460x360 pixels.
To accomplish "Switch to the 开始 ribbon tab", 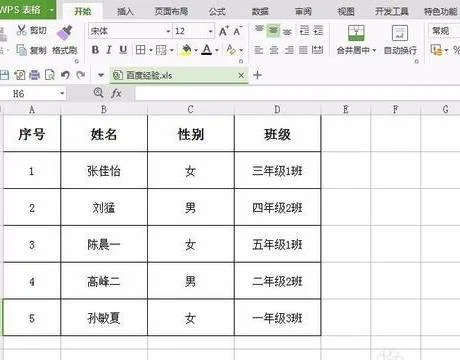I will click(83, 11).
